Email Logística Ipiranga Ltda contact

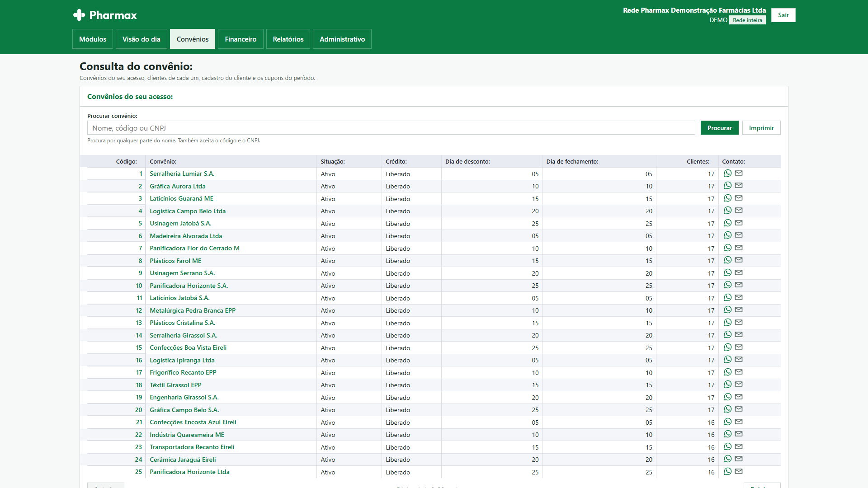point(739,360)
